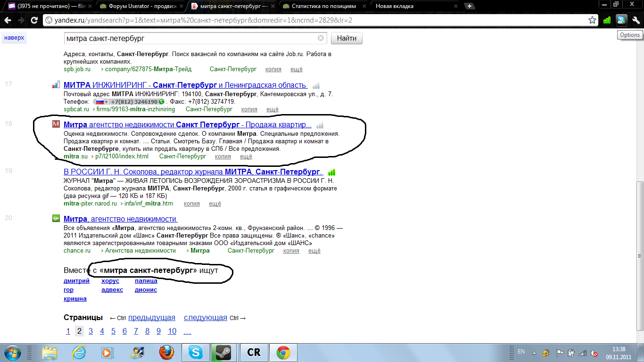Switch to the Новая вкладка tab
The height and width of the screenshot is (362, 644).
point(415,6)
